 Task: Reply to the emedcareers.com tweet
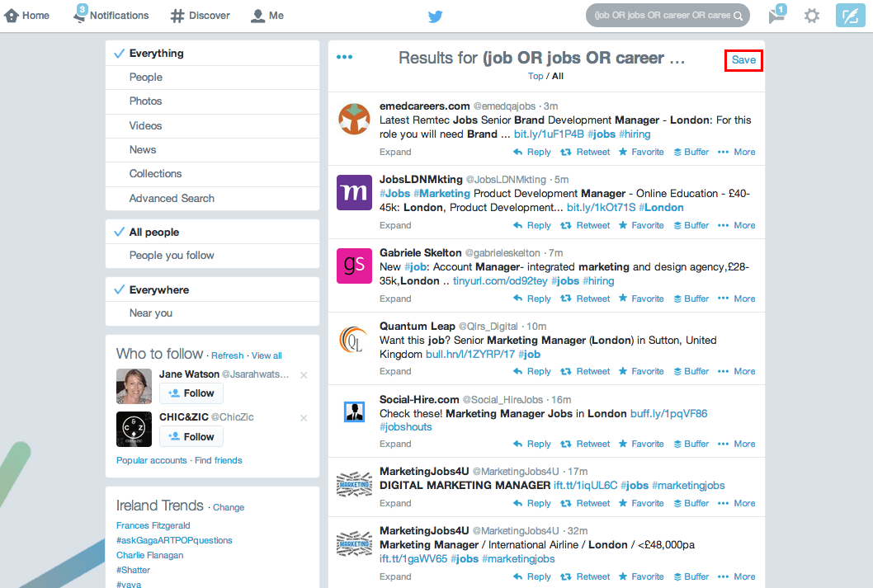532,152
